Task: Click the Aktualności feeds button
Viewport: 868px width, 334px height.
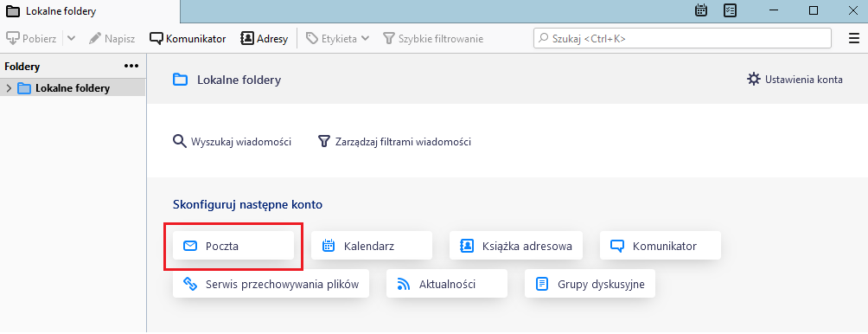Action: [447, 284]
